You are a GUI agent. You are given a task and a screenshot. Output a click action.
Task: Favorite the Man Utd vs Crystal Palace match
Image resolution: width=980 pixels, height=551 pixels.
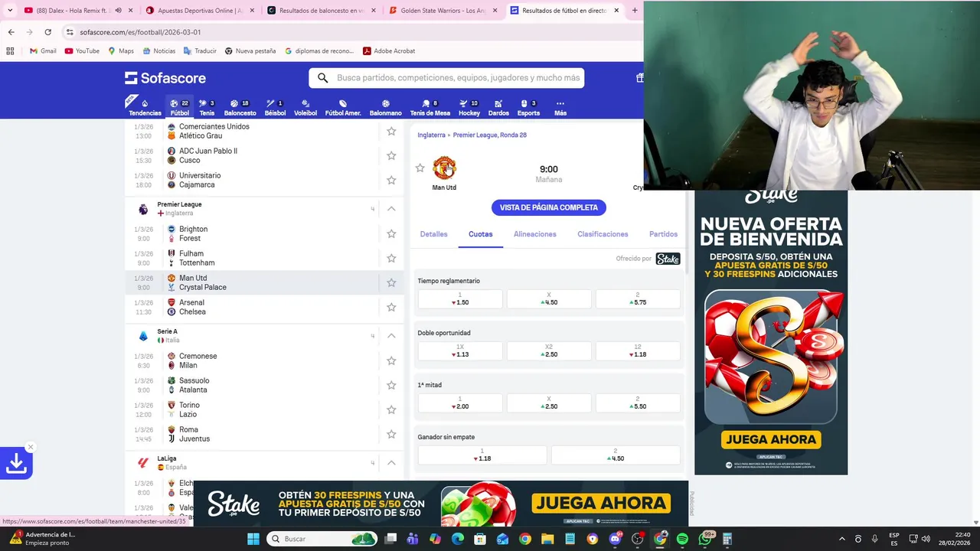[391, 282]
